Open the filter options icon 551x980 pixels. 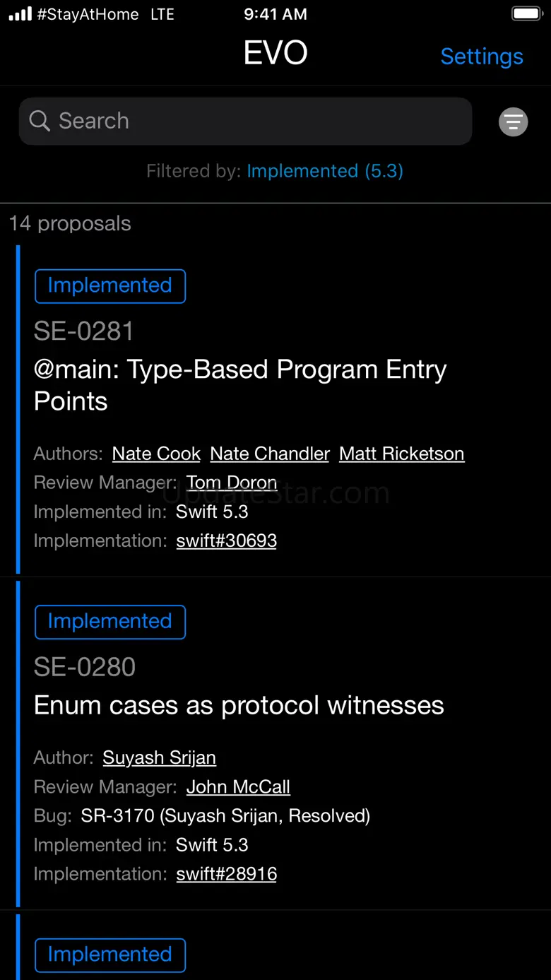tap(513, 122)
